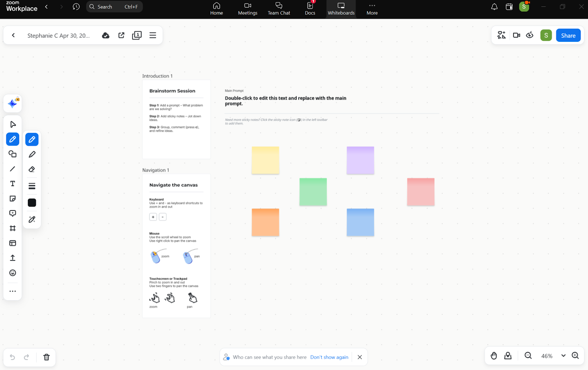The width and height of the screenshot is (588, 370).
Task: Go back from the whiteboard
Action: (14, 35)
